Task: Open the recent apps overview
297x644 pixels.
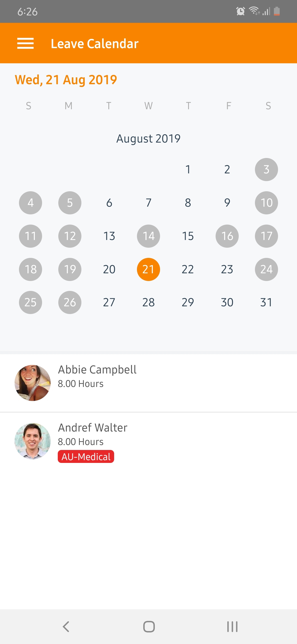Action: click(x=232, y=627)
